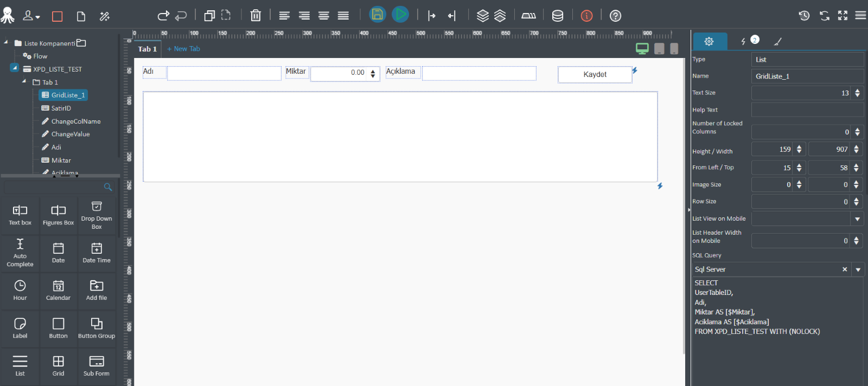Image resolution: width=868 pixels, height=386 pixels.
Task: Center align text in the toolbar
Action: pyautogui.click(x=324, y=16)
